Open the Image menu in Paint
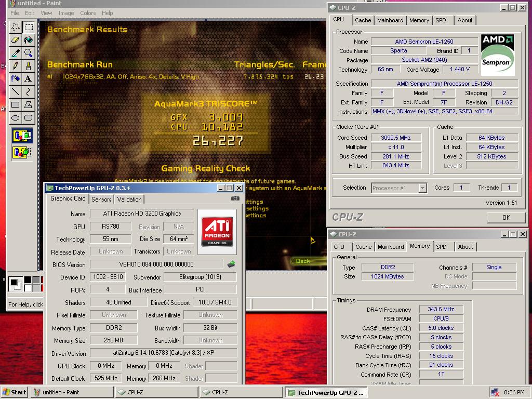The height and width of the screenshot is (399, 532). coord(66,13)
